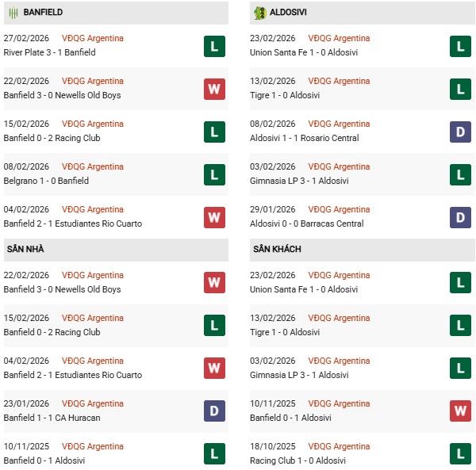Click the Belgrano 1 - 0 Banfield result

(46, 181)
